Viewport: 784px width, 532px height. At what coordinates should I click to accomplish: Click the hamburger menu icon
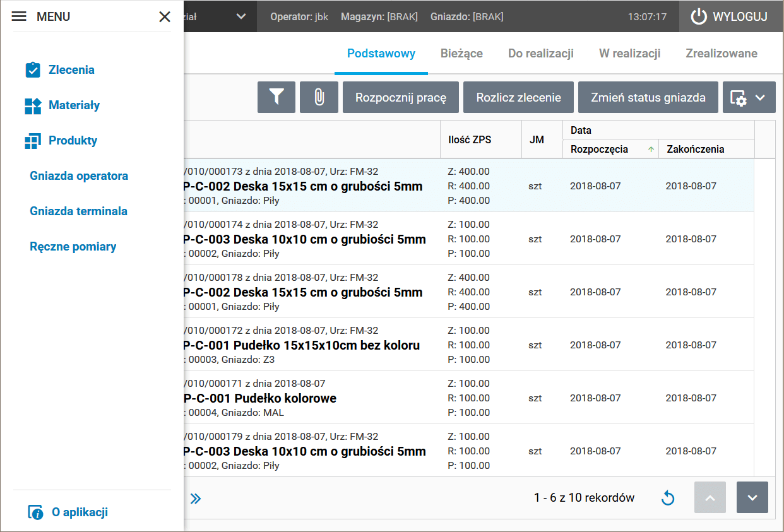point(20,16)
